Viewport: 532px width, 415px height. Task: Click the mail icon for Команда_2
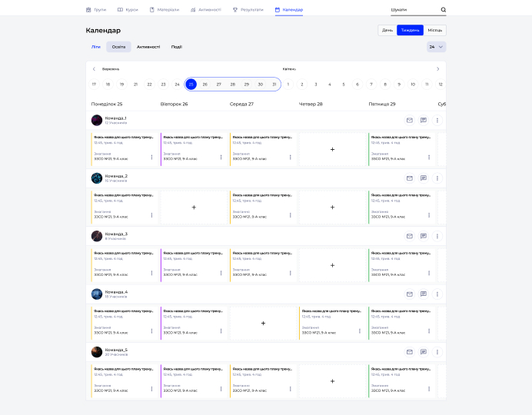pos(410,178)
